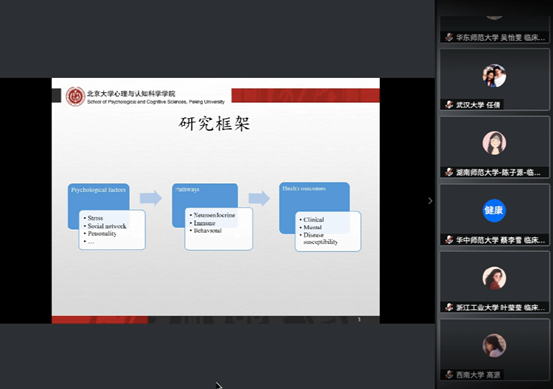
Task: Click muted mic icon beside 华东师范大学 participant
Action: pyautogui.click(x=449, y=37)
